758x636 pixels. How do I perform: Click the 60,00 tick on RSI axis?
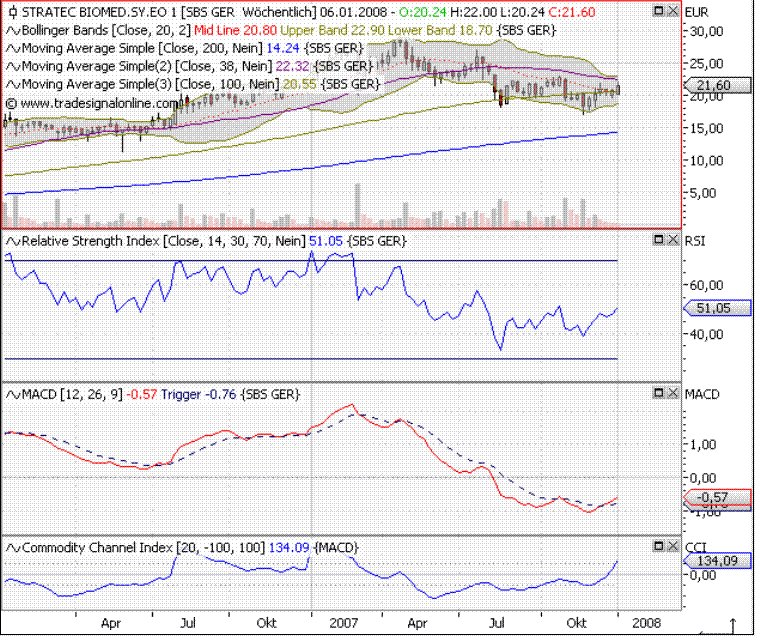tap(707, 285)
